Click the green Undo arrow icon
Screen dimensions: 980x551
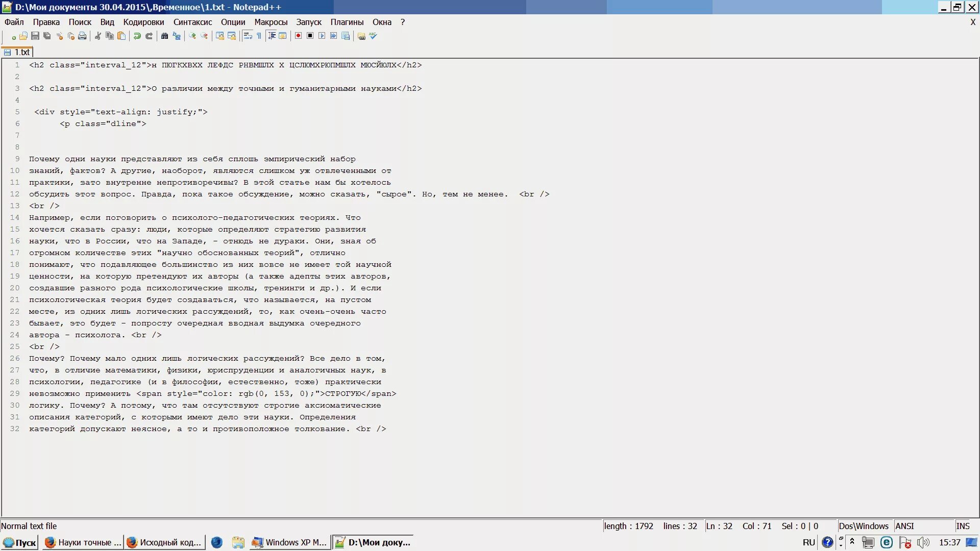137,36
